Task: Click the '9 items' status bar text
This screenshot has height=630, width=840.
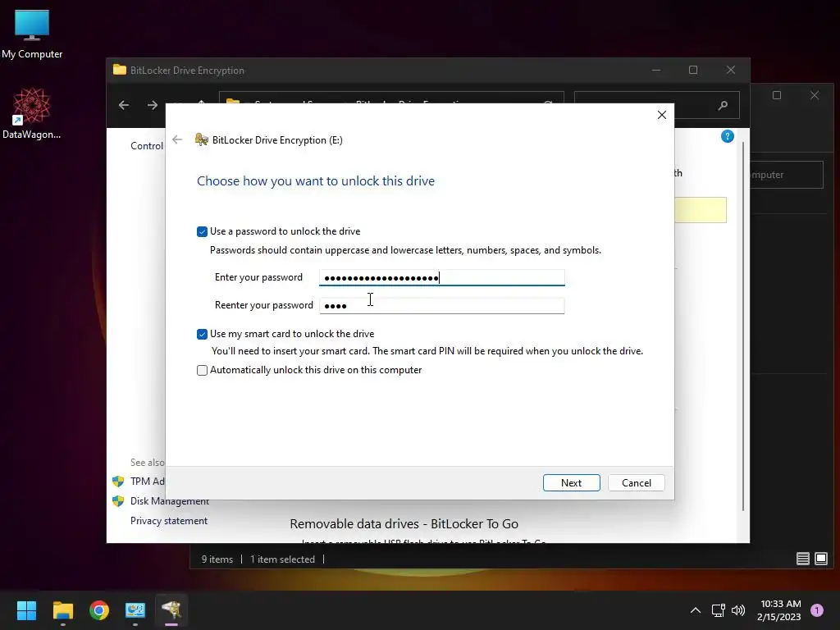Action: point(217,559)
